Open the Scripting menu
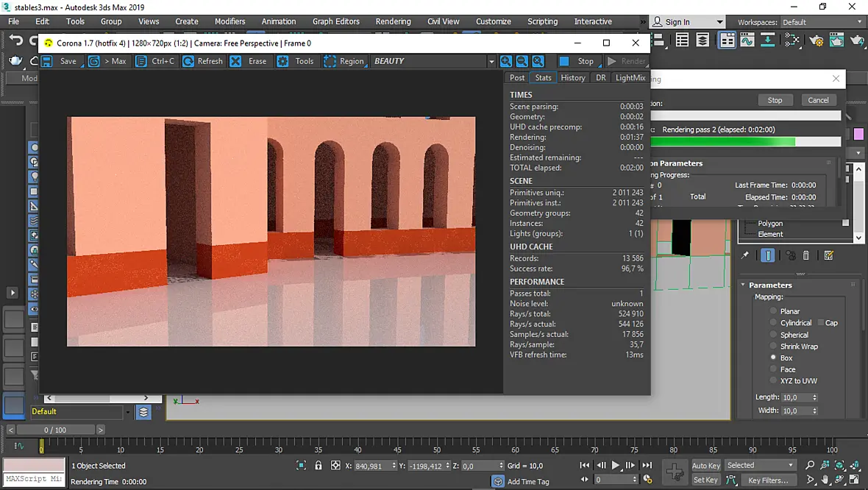Image resolution: width=868 pixels, height=490 pixels. pyautogui.click(x=543, y=21)
